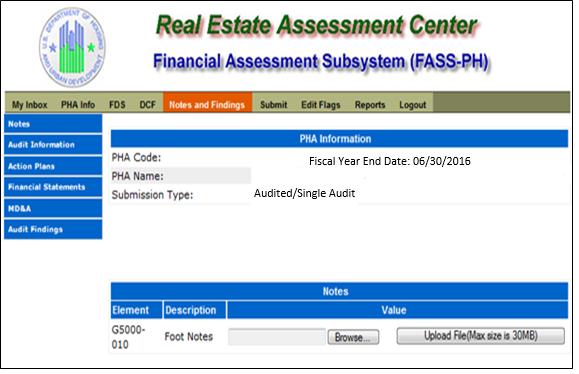Click the Real Estate Assessment Center title
The image size is (579, 374).
coord(316,25)
